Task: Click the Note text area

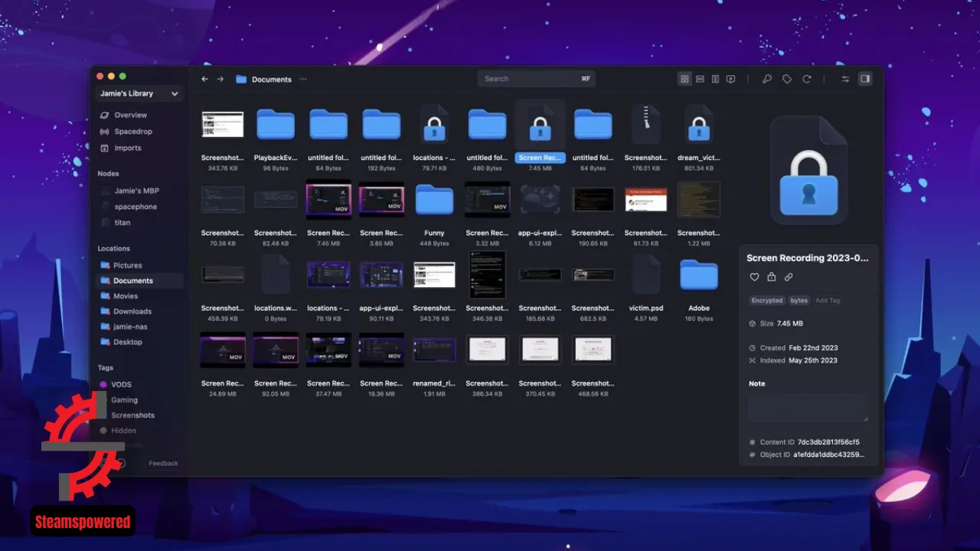Action: click(x=808, y=407)
